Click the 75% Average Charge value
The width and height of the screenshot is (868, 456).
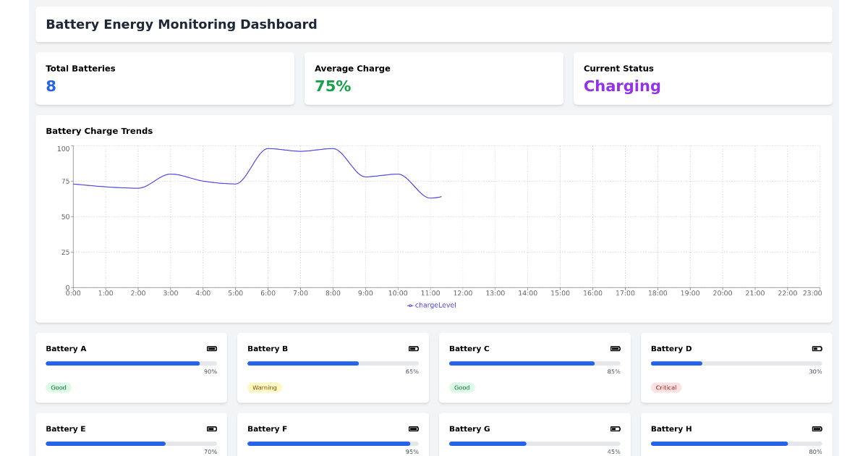(332, 85)
